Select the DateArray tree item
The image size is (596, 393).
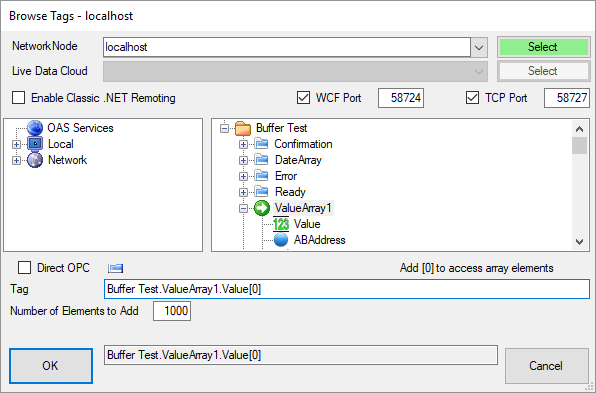click(298, 160)
